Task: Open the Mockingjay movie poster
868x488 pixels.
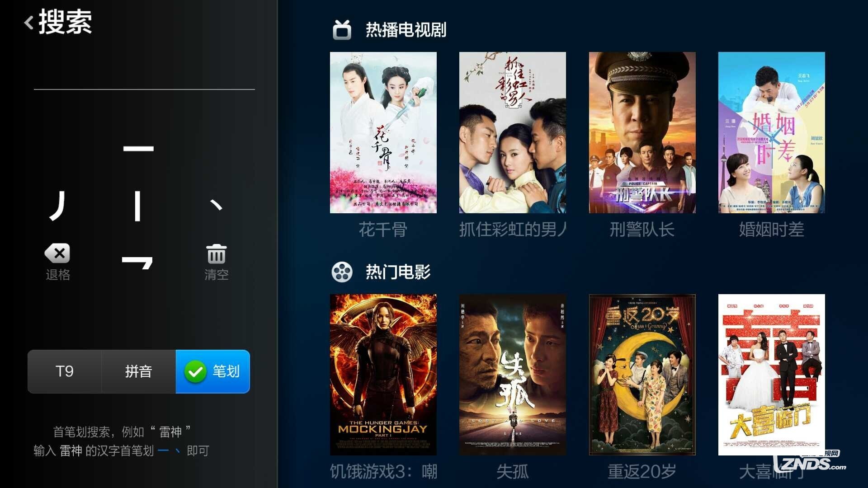Action: 383,375
